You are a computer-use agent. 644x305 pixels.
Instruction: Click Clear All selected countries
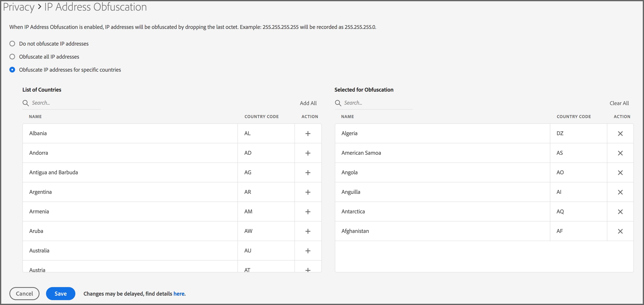tap(619, 103)
